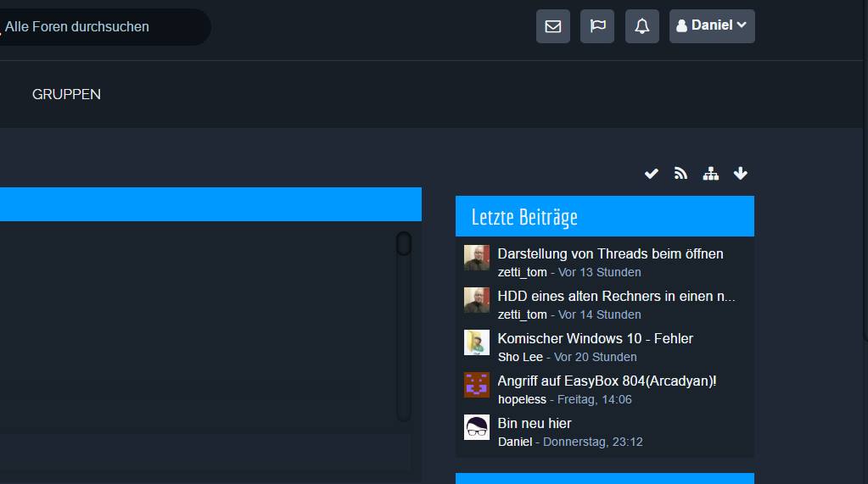The height and width of the screenshot is (484, 868).
Task: Click the down arrow icon
Action: point(741,174)
